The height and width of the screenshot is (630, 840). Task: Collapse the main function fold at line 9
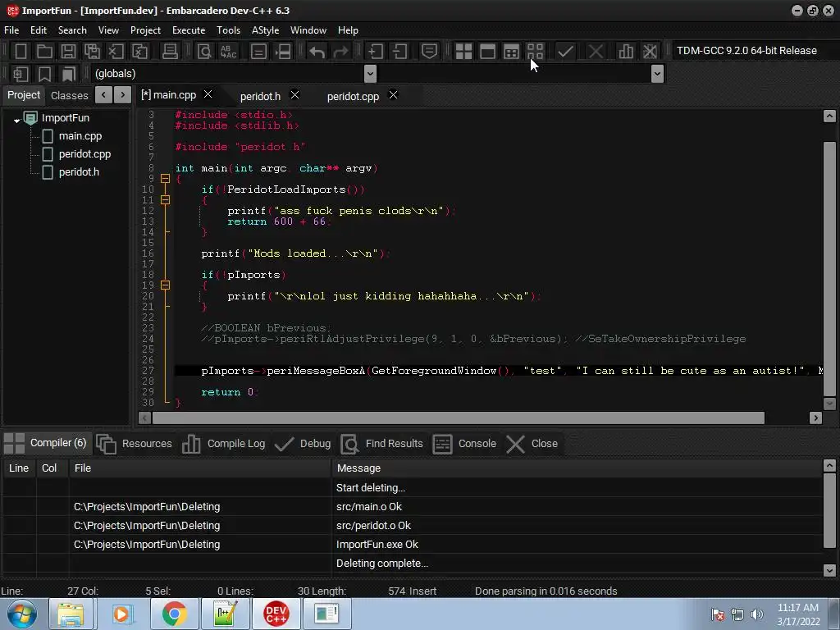point(165,179)
